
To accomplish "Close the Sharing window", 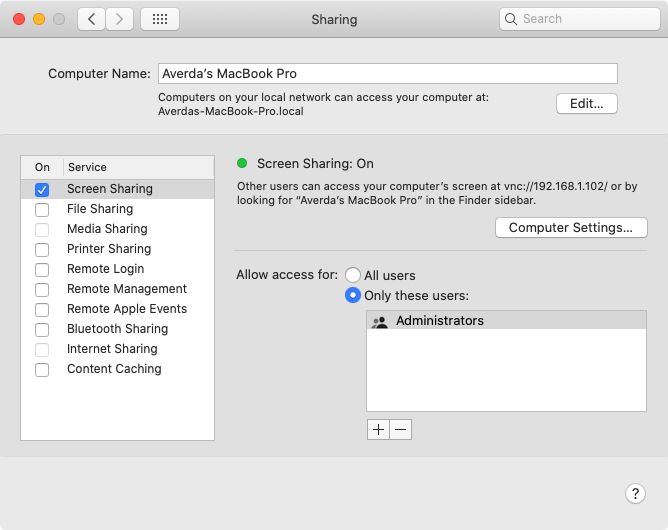I will coord(19,19).
